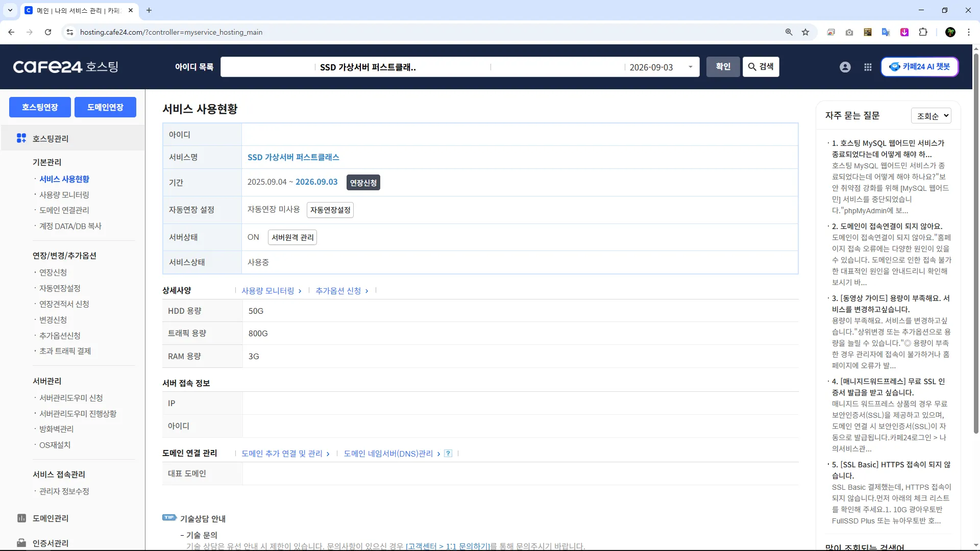Click the 연장신청 button beside period
The width and height of the screenshot is (980, 551).
click(x=363, y=183)
